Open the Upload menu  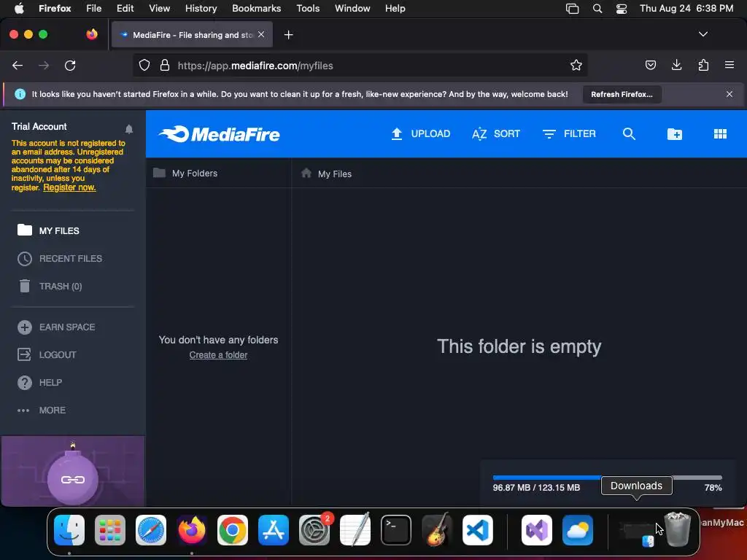click(420, 134)
